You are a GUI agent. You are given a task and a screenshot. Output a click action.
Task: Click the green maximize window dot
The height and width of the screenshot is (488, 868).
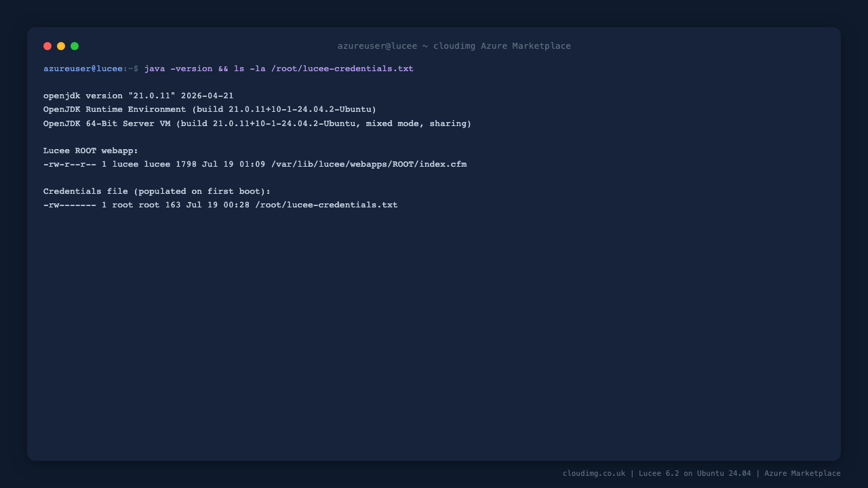75,46
